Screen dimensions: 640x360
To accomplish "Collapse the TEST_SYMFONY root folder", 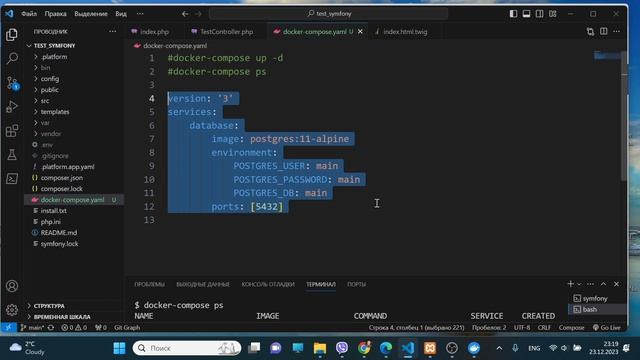I will 54,46.
